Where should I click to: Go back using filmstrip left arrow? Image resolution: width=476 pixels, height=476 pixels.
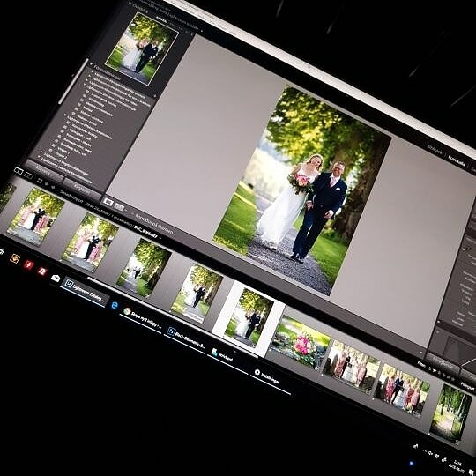(47, 184)
